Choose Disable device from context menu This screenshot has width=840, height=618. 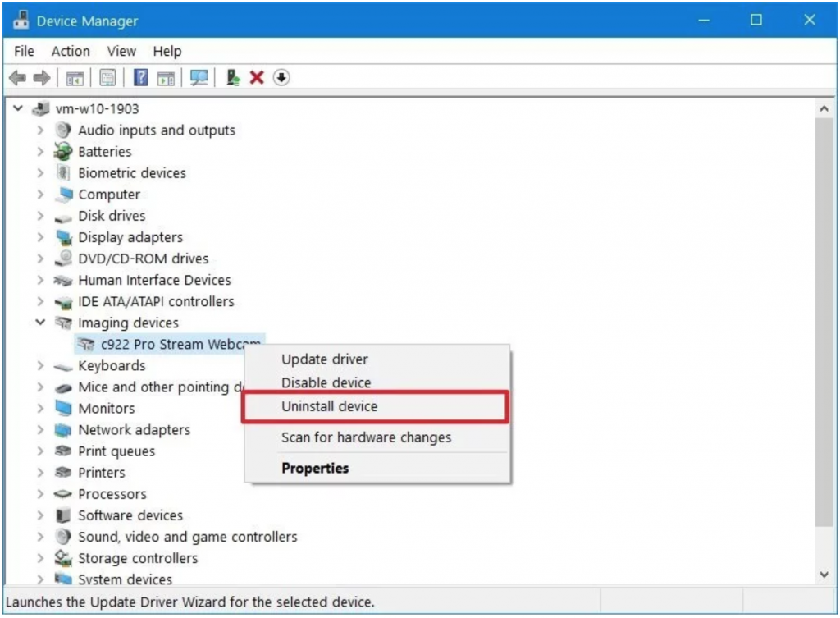(x=377, y=382)
